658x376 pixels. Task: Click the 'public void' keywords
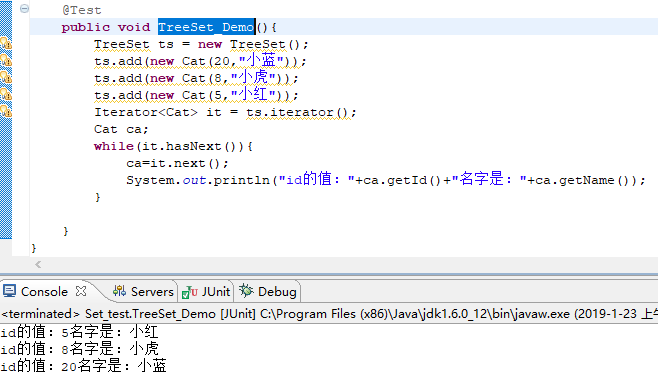(106, 27)
